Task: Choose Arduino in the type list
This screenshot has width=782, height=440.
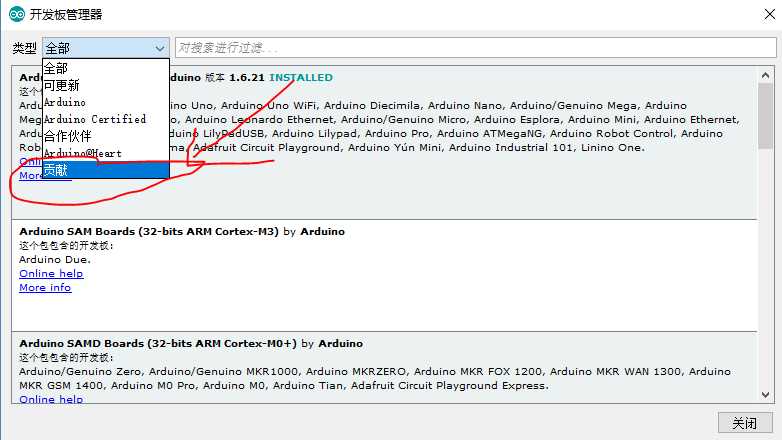Action: point(106,102)
